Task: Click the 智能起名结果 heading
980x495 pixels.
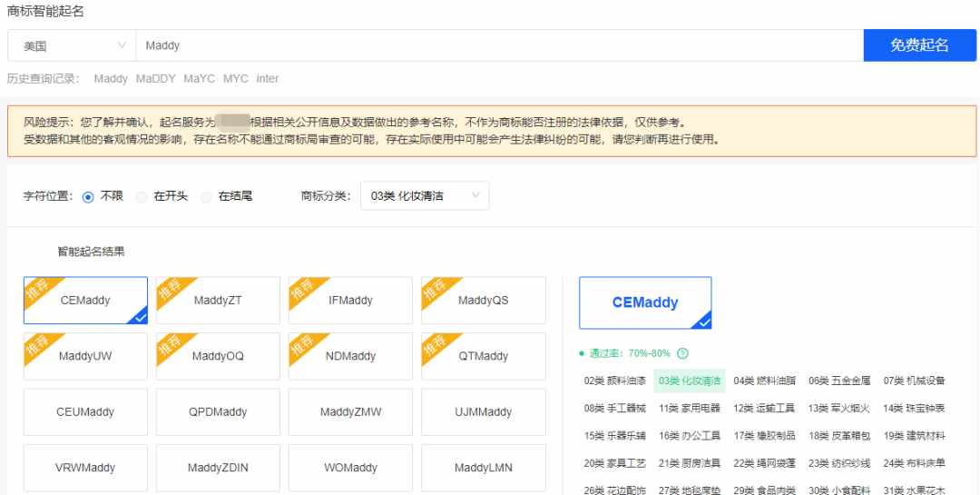Action: coord(92,252)
